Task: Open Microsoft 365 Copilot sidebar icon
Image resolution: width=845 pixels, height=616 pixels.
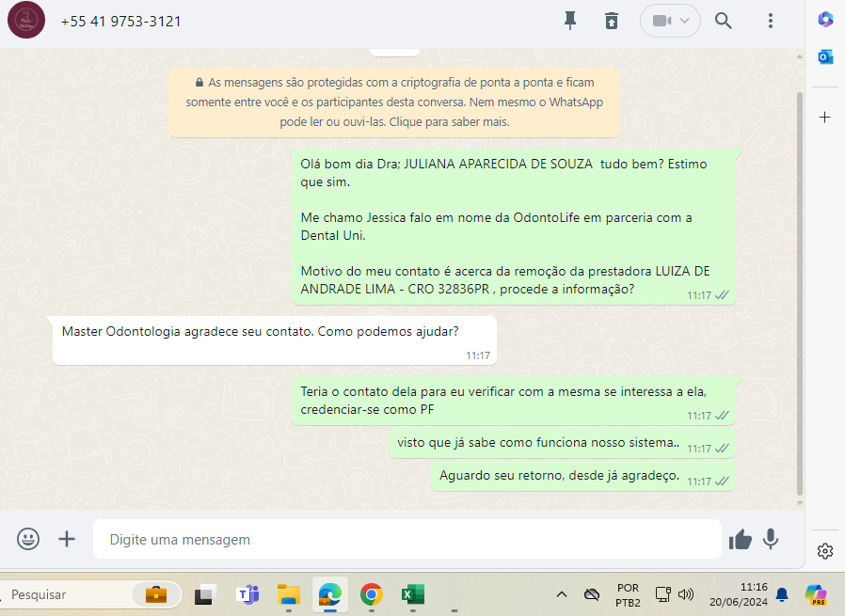Action: pyautogui.click(x=825, y=20)
